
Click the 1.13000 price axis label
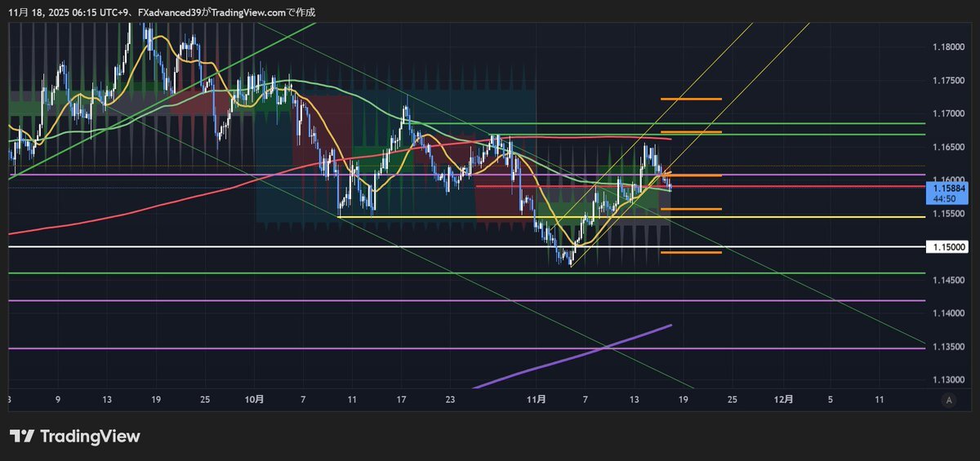tap(948, 380)
